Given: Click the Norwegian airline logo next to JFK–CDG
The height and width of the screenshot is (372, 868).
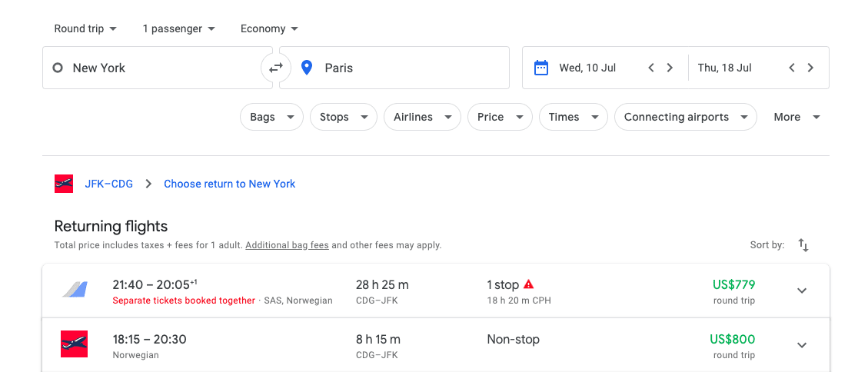Looking at the screenshot, I should point(64,184).
